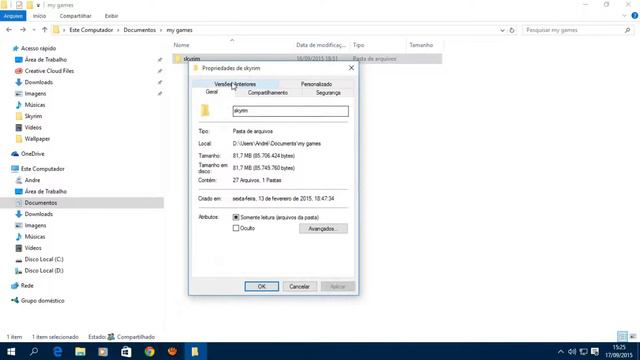640x360 pixels.
Task: Open the Arquivo menu tab
Action: (x=13, y=16)
